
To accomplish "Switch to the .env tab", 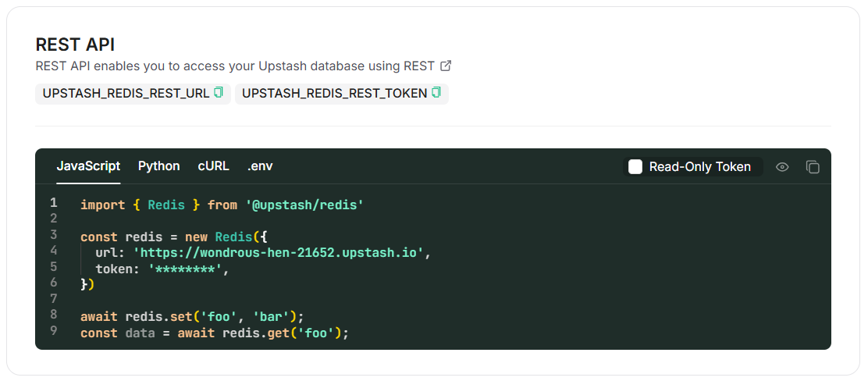I will pos(260,166).
